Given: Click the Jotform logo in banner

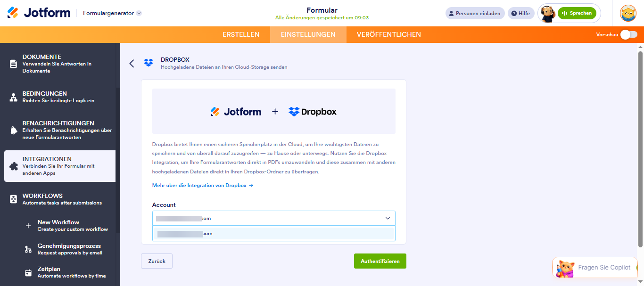Looking at the screenshot, I should [236, 112].
